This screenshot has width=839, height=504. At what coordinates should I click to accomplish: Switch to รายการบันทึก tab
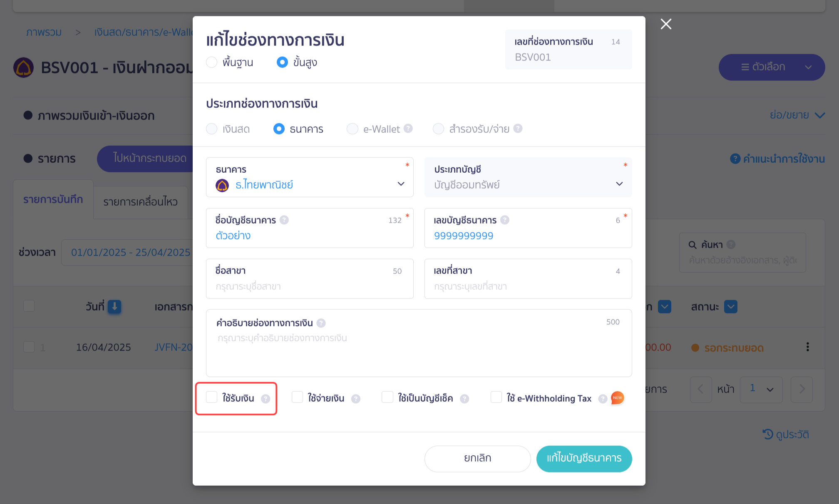(x=53, y=199)
